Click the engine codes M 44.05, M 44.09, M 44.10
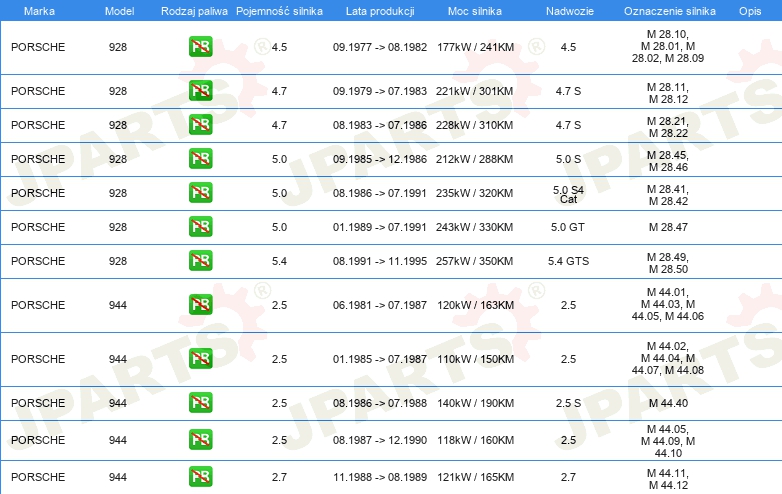 click(668, 441)
